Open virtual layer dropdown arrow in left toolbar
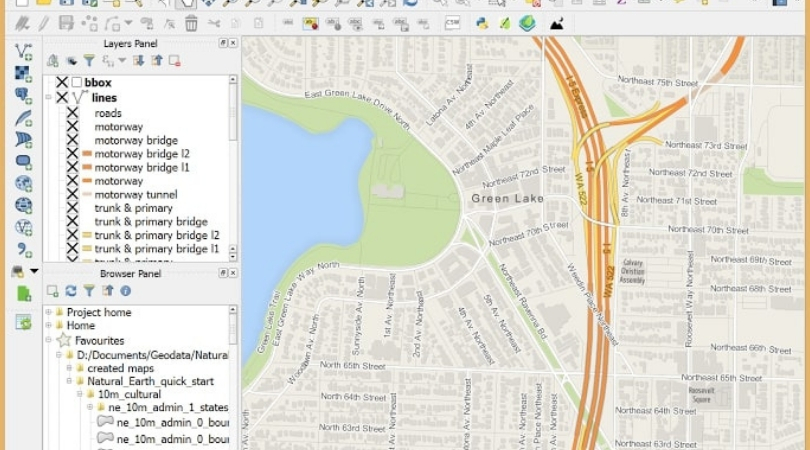The image size is (810, 450). 34,271
